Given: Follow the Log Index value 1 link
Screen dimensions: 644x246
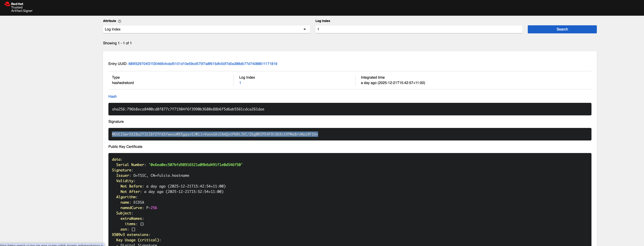Looking at the screenshot, I should click(240, 83).
